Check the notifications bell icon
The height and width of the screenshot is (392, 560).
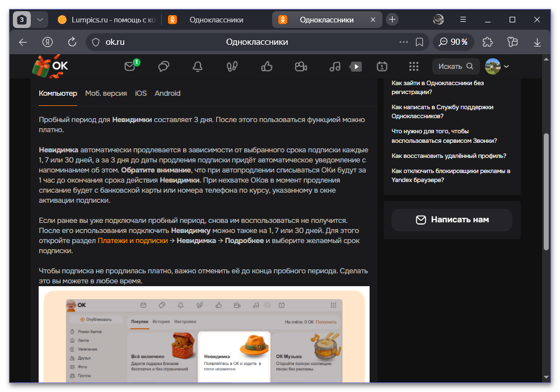click(198, 67)
